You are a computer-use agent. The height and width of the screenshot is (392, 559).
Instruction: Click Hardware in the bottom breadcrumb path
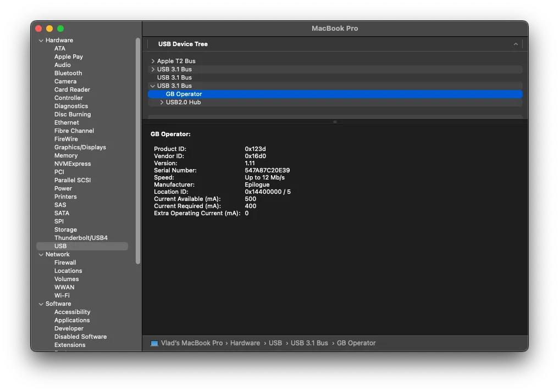point(245,343)
